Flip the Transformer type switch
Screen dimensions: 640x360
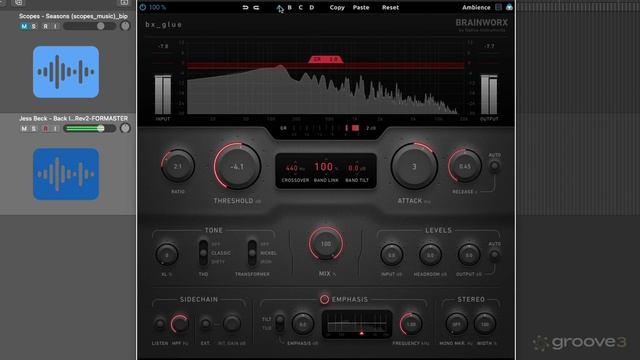[252, 253]
